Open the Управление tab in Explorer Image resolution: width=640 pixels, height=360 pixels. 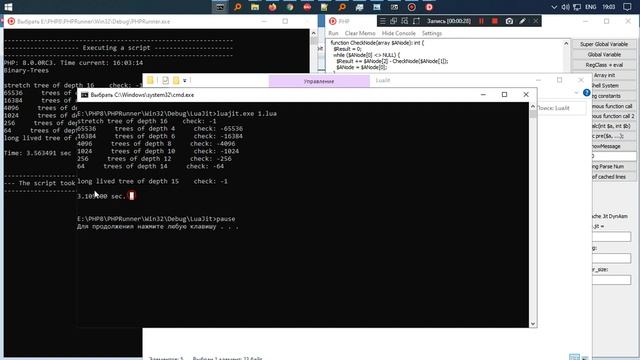coord(319,81)
